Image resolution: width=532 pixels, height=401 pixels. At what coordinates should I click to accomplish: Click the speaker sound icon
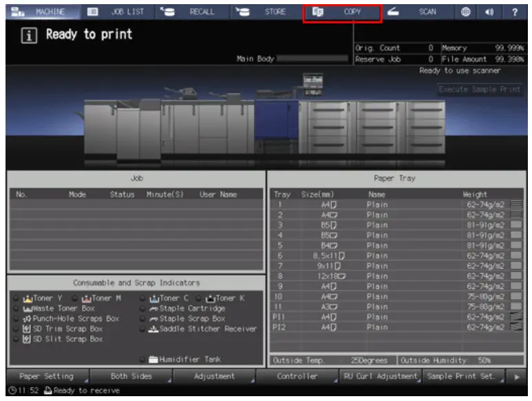[490, 12]
